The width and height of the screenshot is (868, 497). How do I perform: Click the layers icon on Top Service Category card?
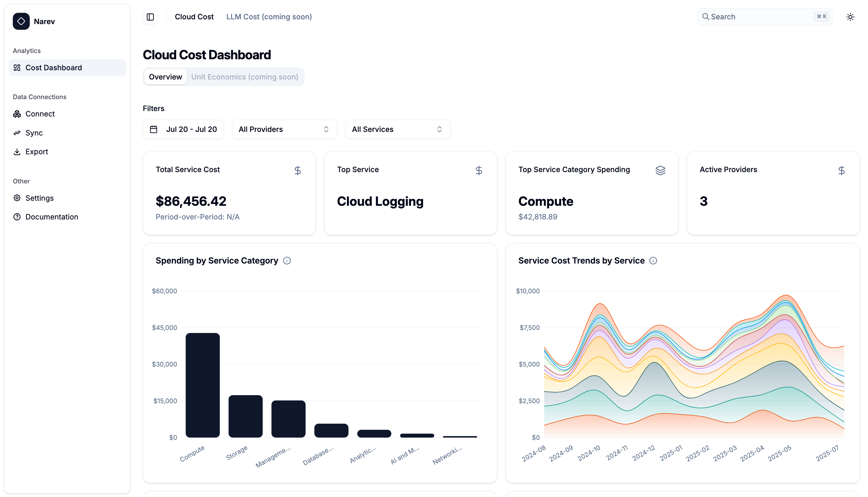tap(660, 170)
